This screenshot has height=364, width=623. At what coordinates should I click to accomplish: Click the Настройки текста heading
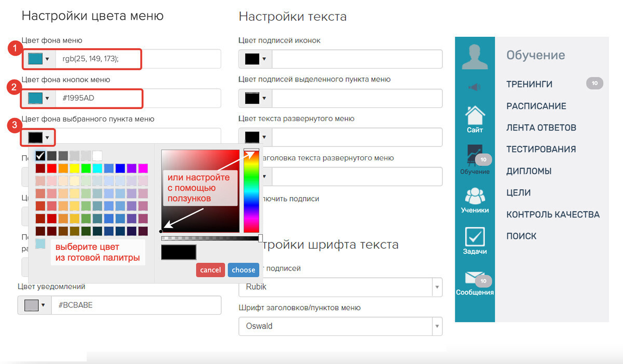coord(292,17)
